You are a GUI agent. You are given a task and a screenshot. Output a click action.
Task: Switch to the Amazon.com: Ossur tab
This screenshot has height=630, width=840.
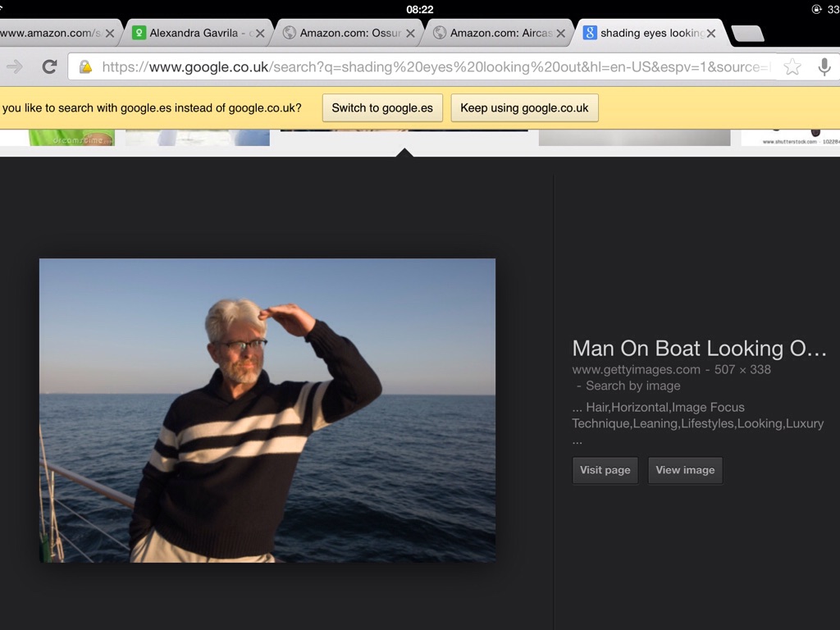349,34
